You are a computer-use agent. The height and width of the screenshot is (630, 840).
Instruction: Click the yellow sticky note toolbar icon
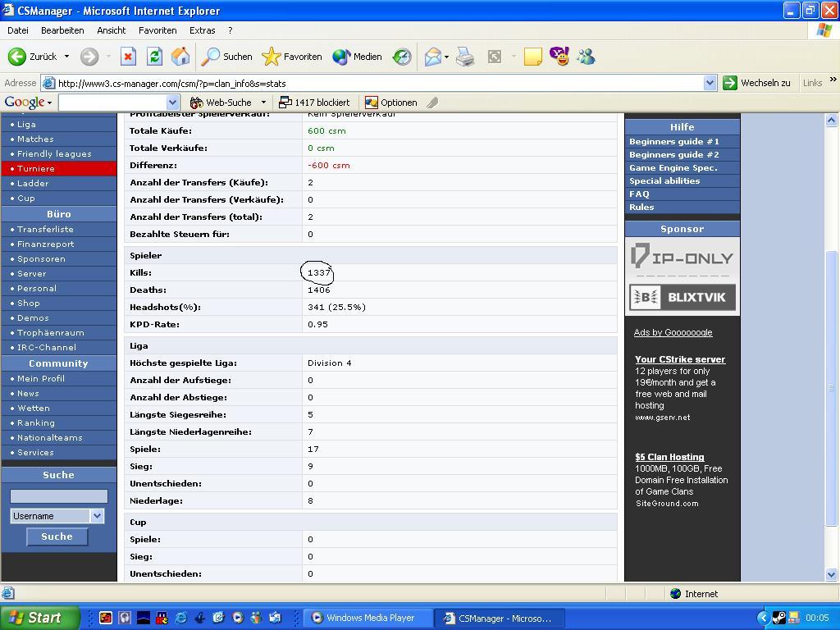point(532,57)
